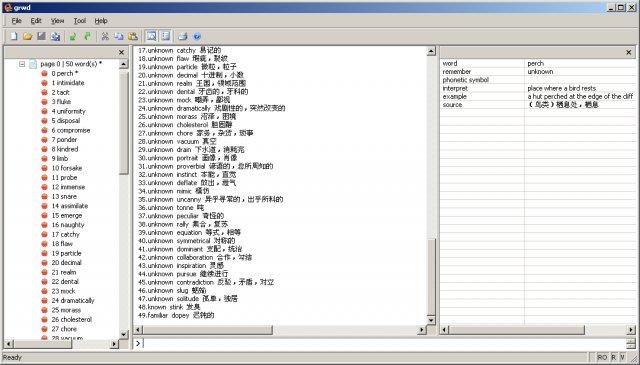The image size is (640, 365).
Task: Close the right word details panel
Action: coord(629,52)
